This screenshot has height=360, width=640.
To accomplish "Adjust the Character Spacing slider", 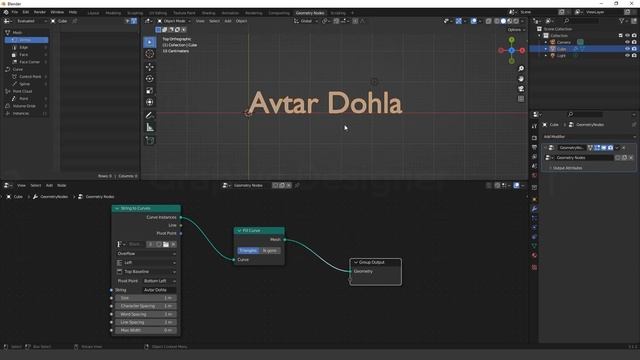I will [x=145, y=306].
